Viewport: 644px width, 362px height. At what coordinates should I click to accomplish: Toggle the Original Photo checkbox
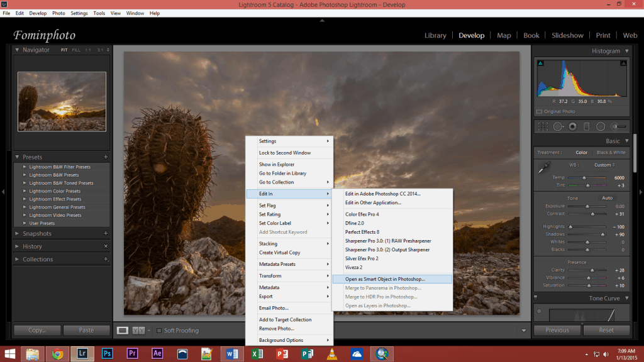point(539,112)
